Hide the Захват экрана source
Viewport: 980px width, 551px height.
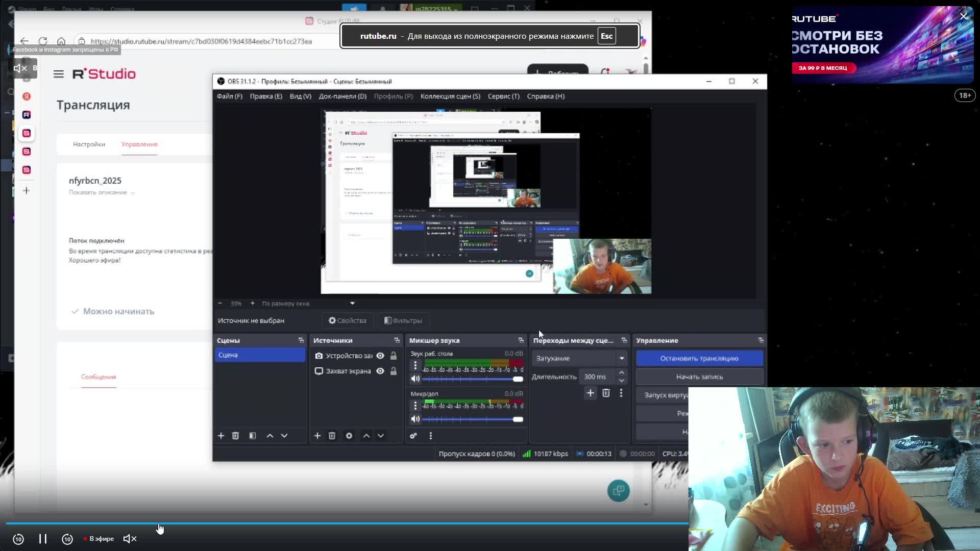[x=380, y=371]
